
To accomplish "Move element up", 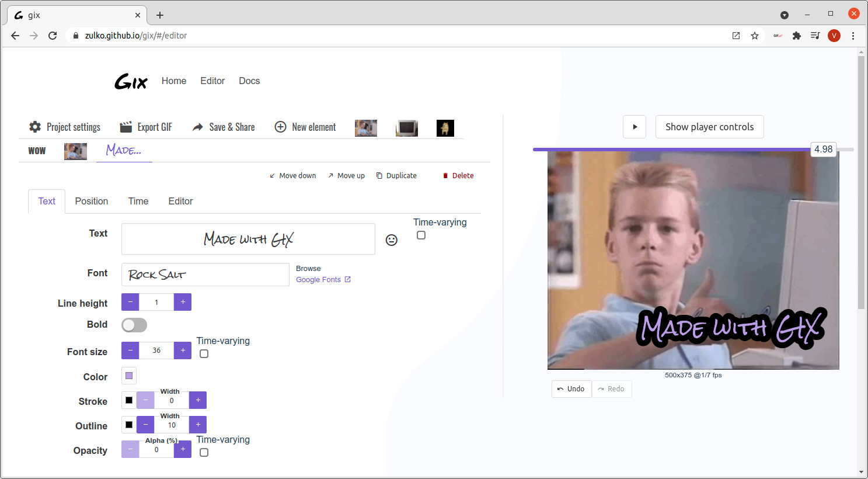I will pyautogui.click(x=346, y=176).
